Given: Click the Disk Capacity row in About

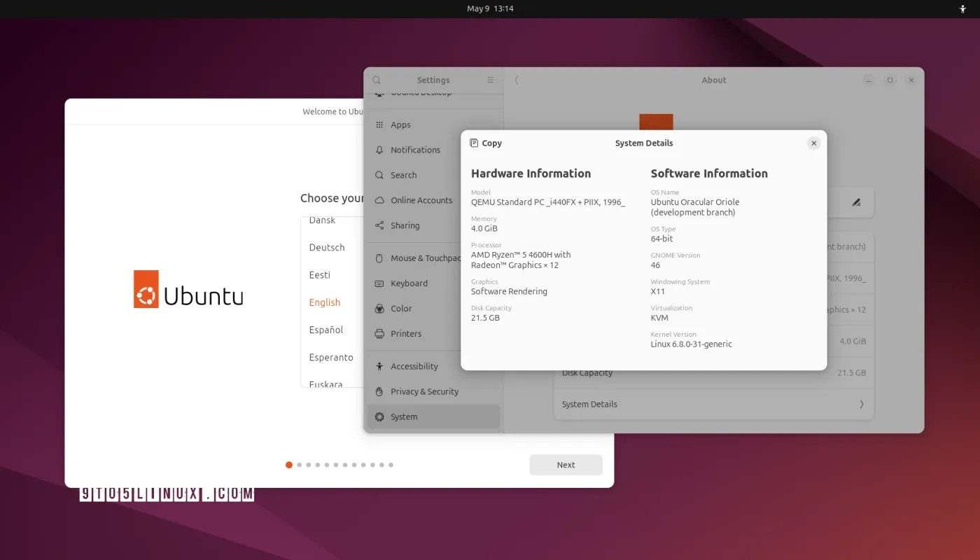Looking at the screenshot, I should (714, 372).
